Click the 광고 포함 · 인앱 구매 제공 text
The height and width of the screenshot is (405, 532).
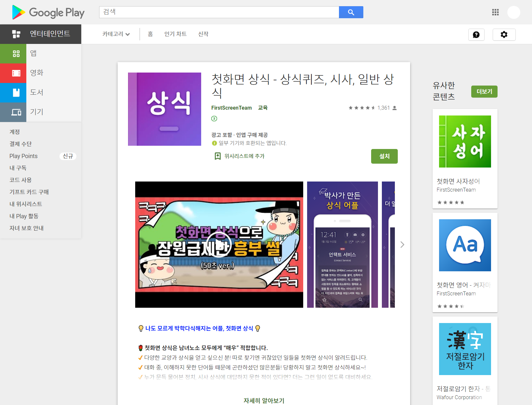(x=240, y=135)
